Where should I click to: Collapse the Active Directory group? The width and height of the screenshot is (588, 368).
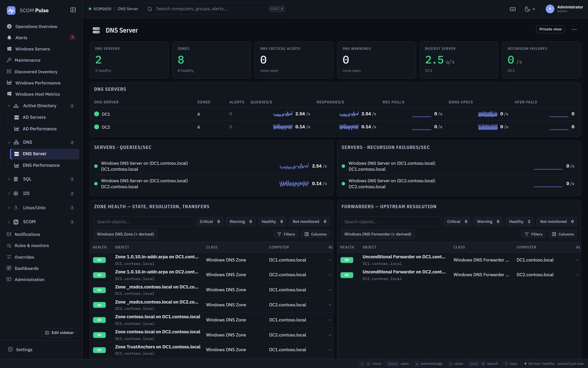coord(9,106)
